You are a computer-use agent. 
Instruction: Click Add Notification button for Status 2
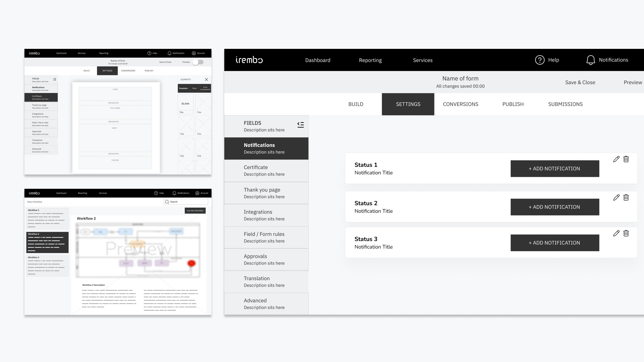(x=555, y=207)
